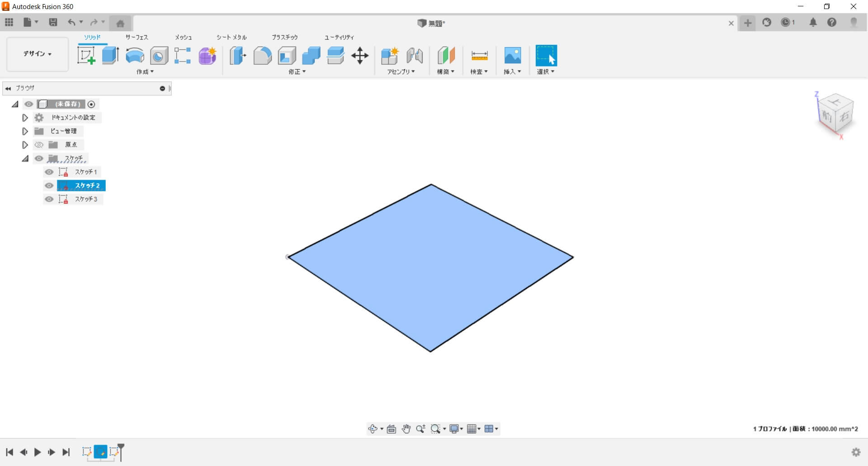Expand the ビュー管理 folder

pos(25,131)
